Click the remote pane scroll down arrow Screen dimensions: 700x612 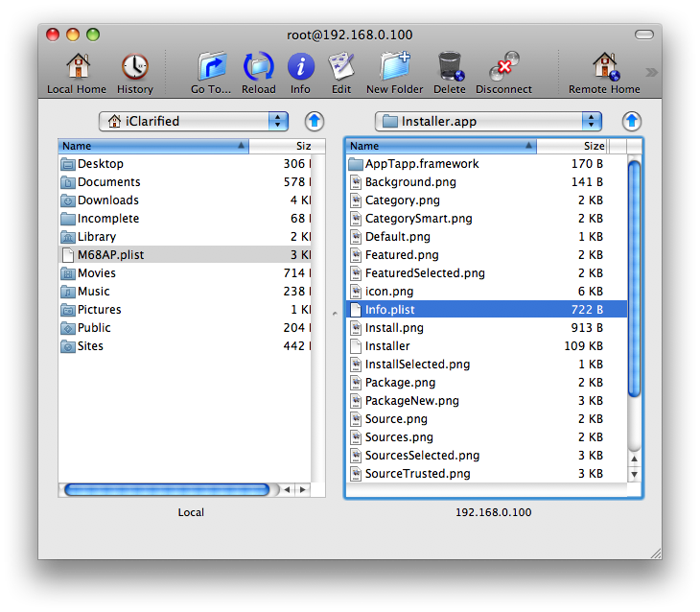pyautogui.click(x=634, y=475)
